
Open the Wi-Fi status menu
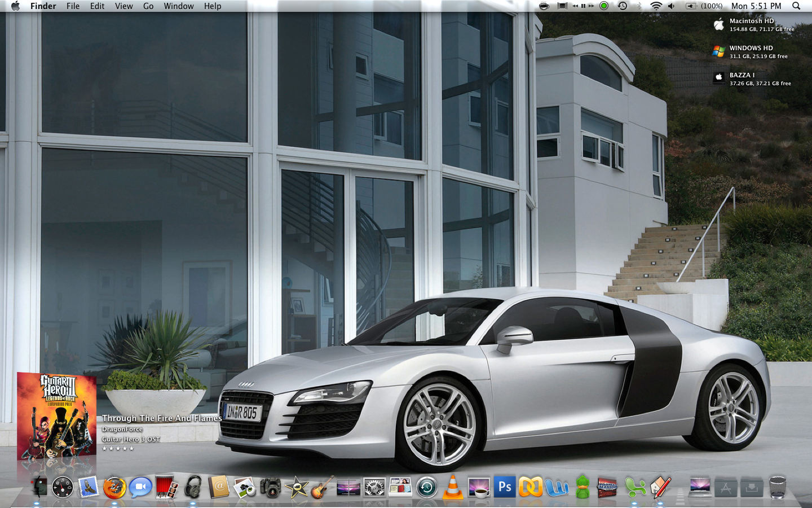pyautogui.click(x=656, y=6)
